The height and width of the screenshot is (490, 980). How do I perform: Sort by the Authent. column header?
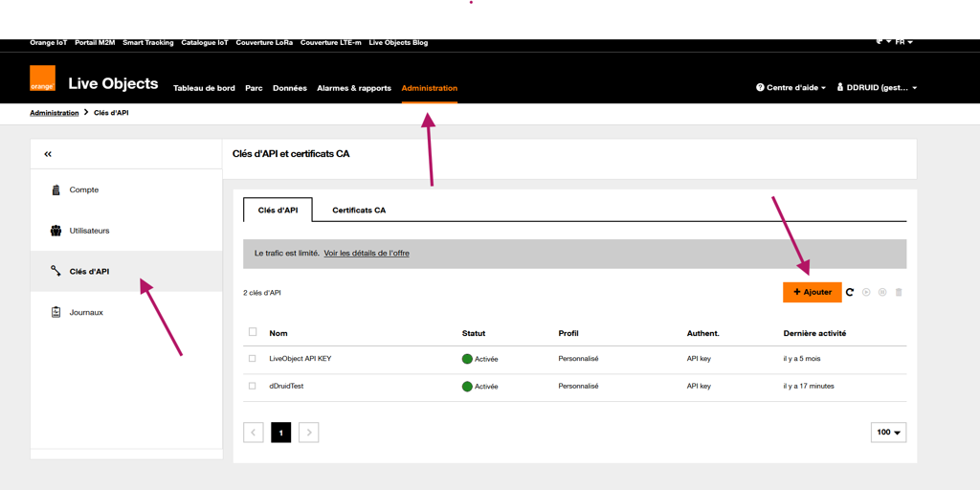coord(703,333)
